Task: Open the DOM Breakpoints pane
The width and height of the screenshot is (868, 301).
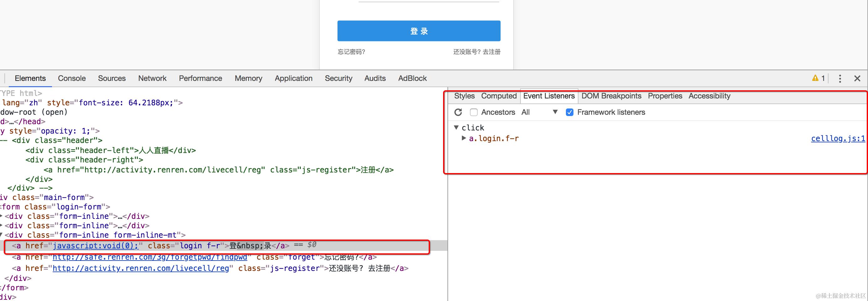Action: coord(611,96)
